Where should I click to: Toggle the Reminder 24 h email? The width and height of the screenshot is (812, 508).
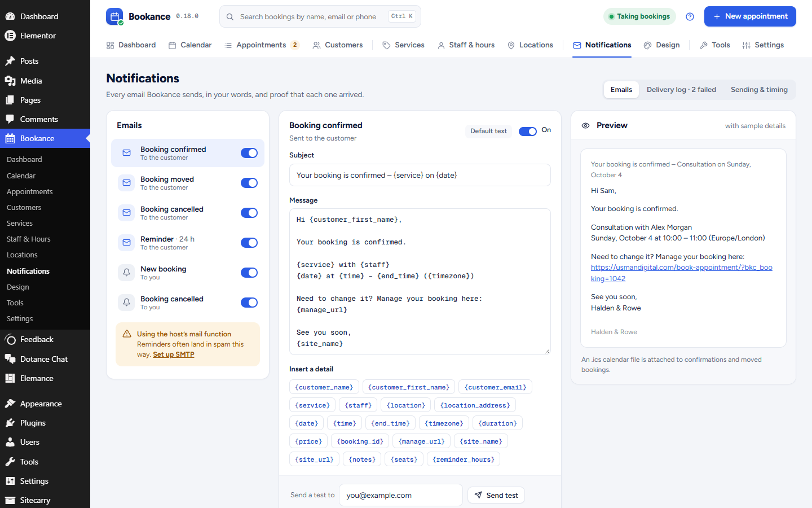pos(249,243)
